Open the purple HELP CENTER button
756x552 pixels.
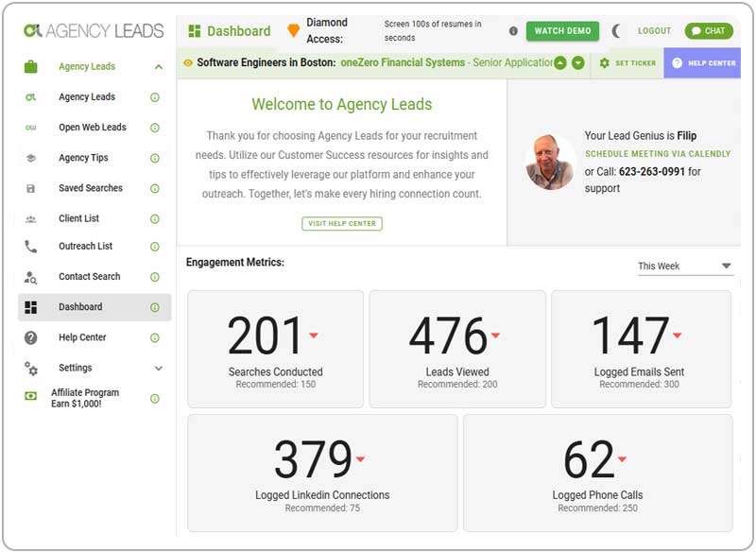(702, 63)
